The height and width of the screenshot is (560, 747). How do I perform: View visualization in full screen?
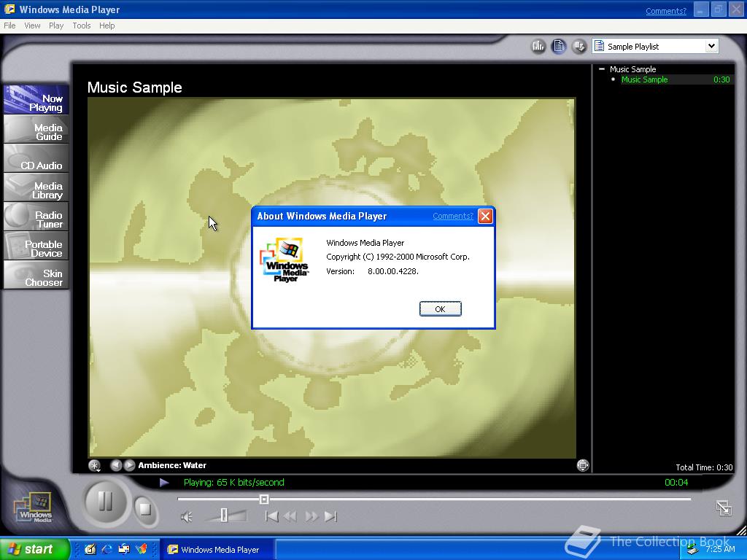[x=583, y=465]
